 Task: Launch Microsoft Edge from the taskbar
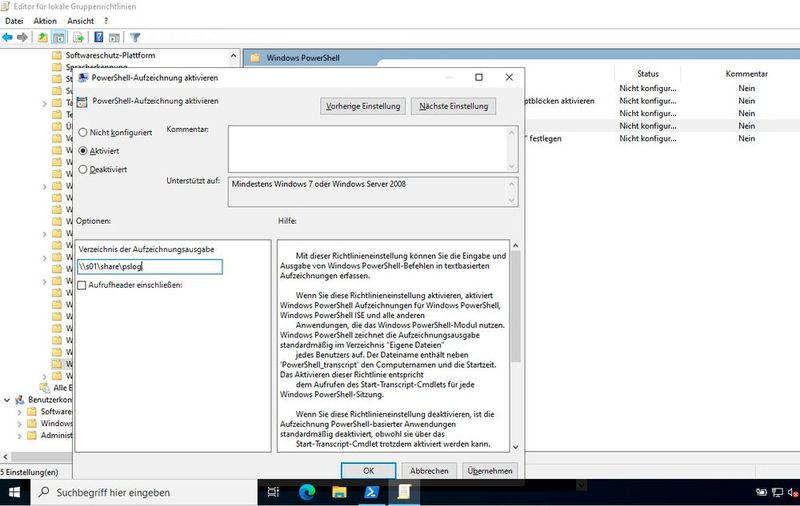pos(307,492)
